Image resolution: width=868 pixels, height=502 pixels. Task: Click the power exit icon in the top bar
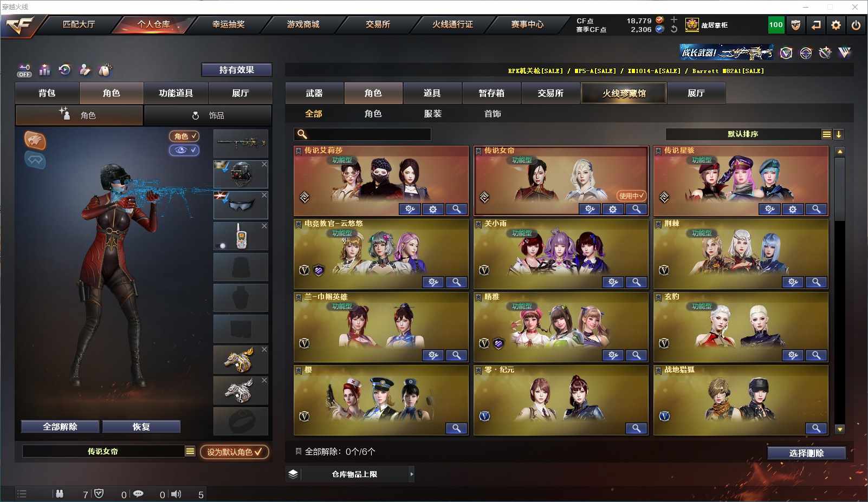coord(856,25)
